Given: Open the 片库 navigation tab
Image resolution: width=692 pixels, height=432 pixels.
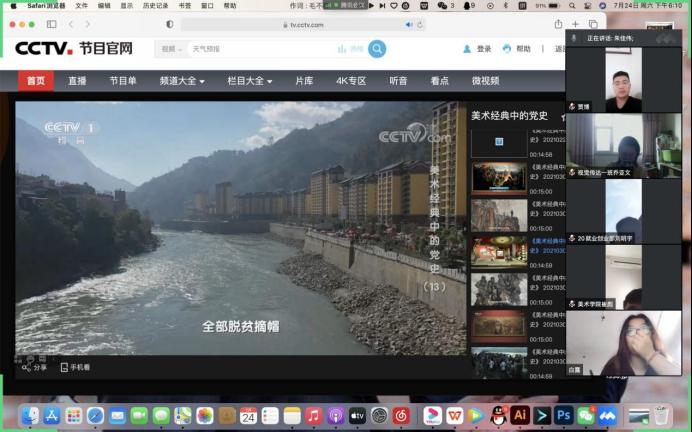Looking at the screenshot, I should (x=304, y=81).
